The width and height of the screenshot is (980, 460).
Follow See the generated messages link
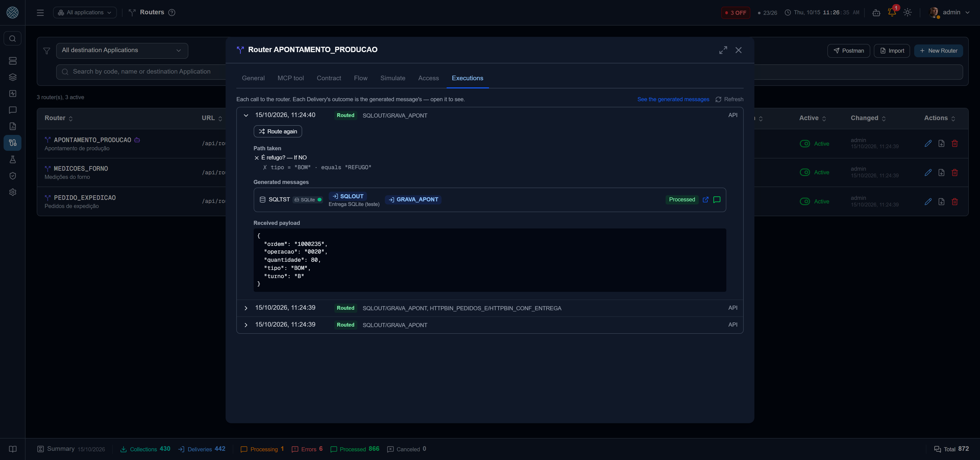(673, 99)
